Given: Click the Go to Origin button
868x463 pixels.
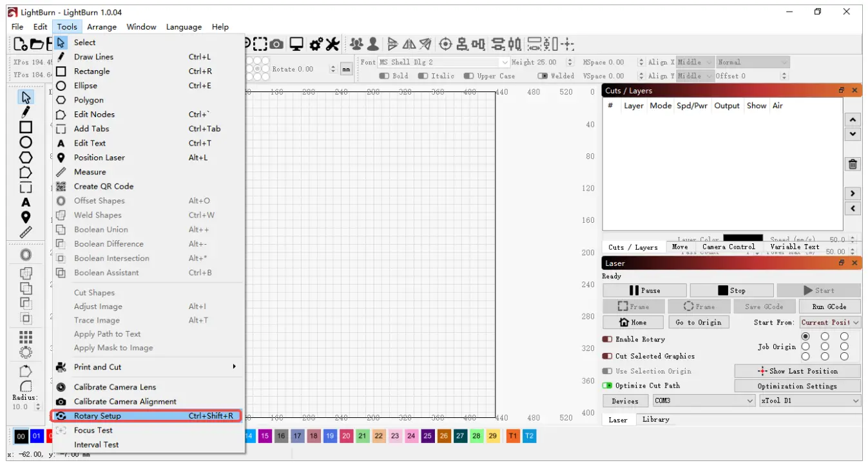Looking at the screenshot, I should tap(699, 322).
